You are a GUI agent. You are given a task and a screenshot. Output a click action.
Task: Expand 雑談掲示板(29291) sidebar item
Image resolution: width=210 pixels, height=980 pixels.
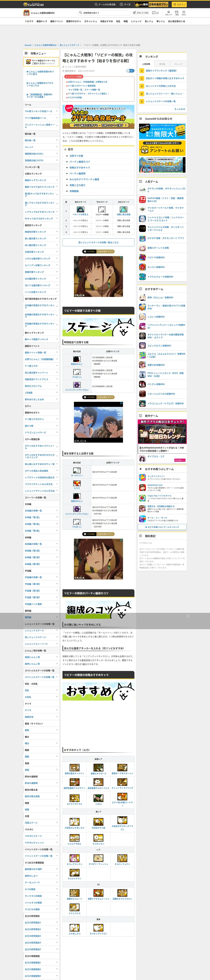click(x=41, y=154)
